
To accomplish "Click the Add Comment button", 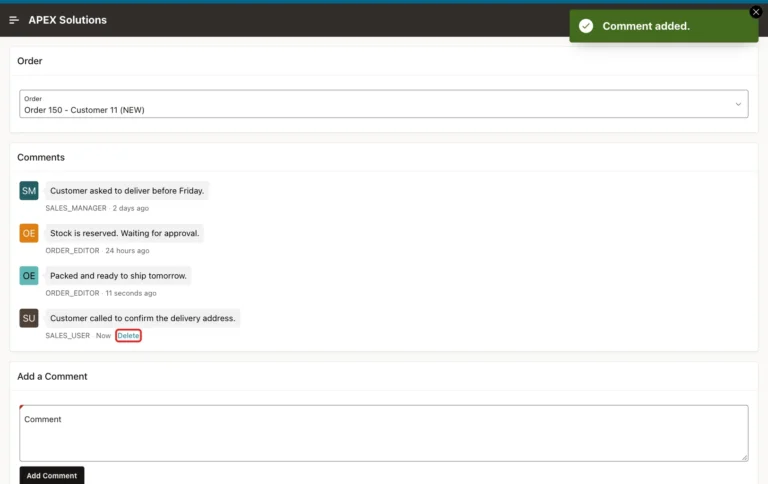I will click(x=52, y=476).
